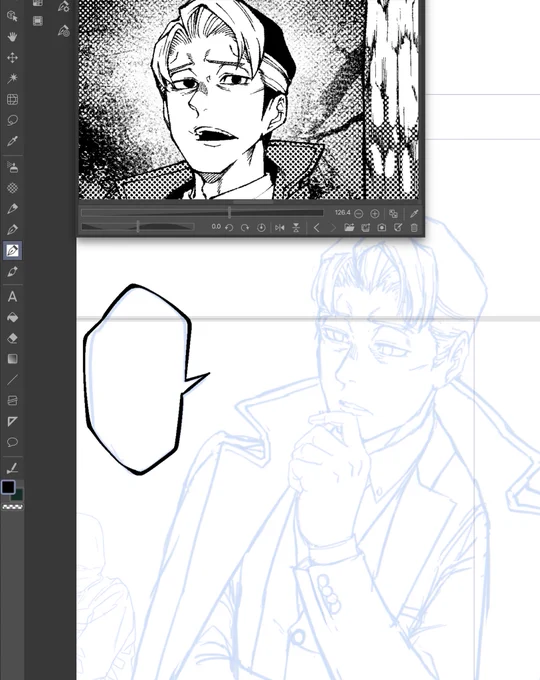Select the Hand move canvas tool

coord(12,37)
